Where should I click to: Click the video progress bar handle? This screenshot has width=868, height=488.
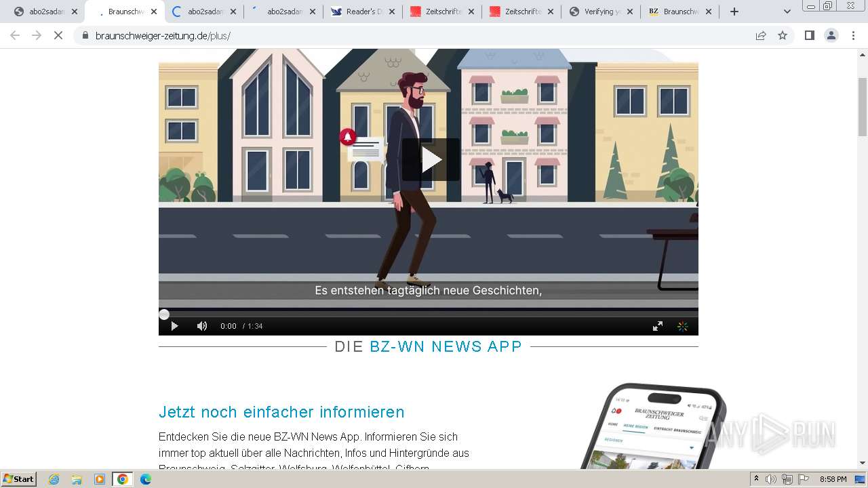164,314
